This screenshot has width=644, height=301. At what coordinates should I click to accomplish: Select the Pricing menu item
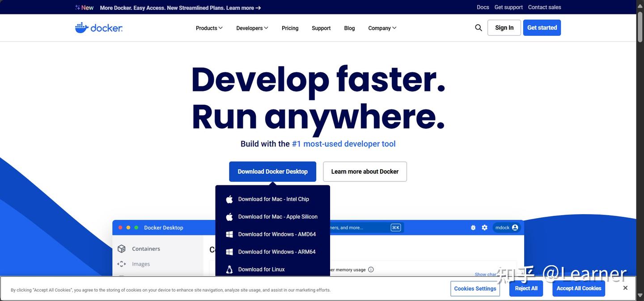pyautogui.click(x=290, y=28)
